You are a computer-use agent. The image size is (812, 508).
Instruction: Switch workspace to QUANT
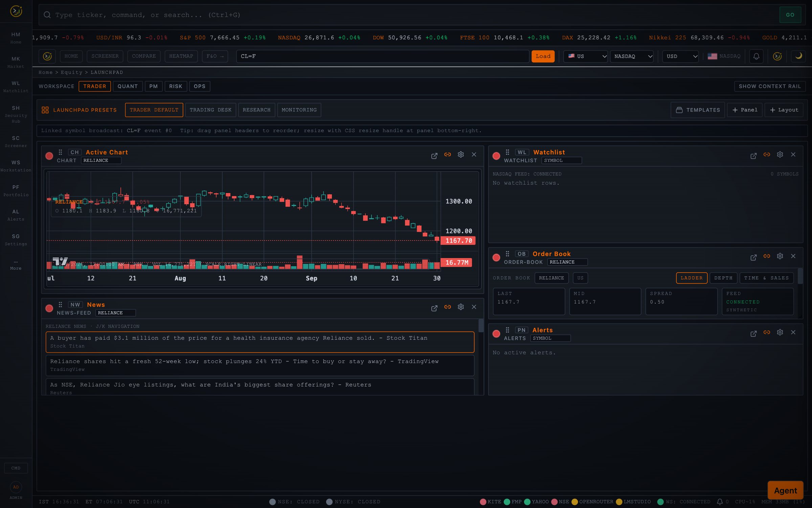point(128,86)
